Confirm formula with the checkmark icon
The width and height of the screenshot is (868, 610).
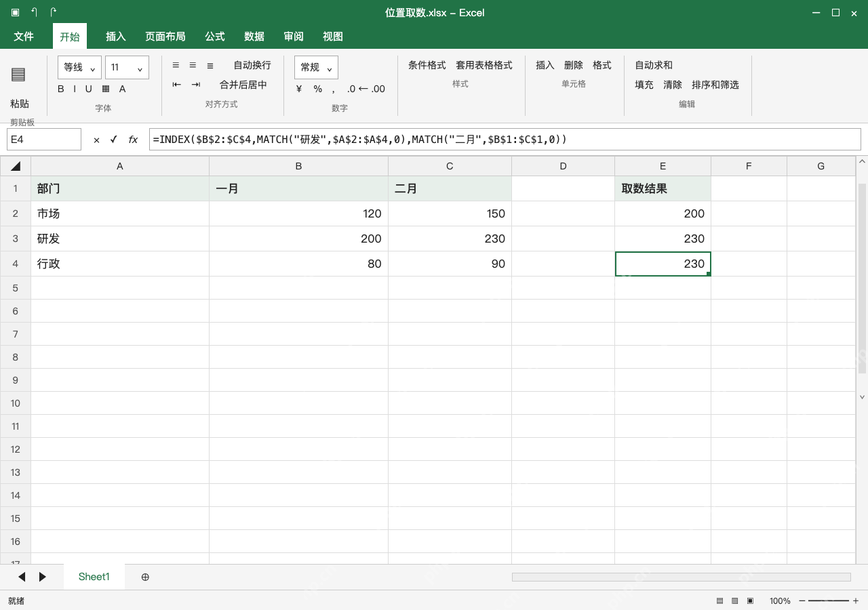(x=113, y=140)
